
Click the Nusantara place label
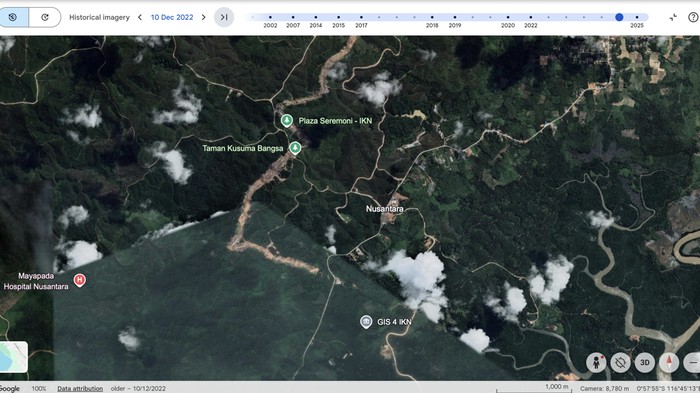point(384,209)
